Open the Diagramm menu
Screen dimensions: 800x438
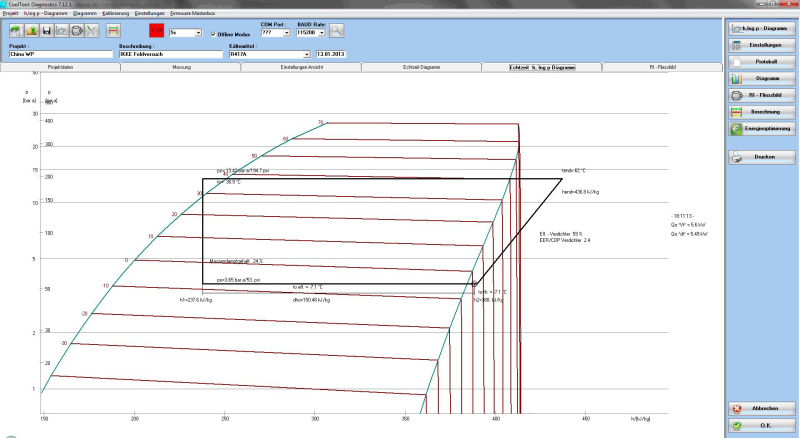(85, 13)
